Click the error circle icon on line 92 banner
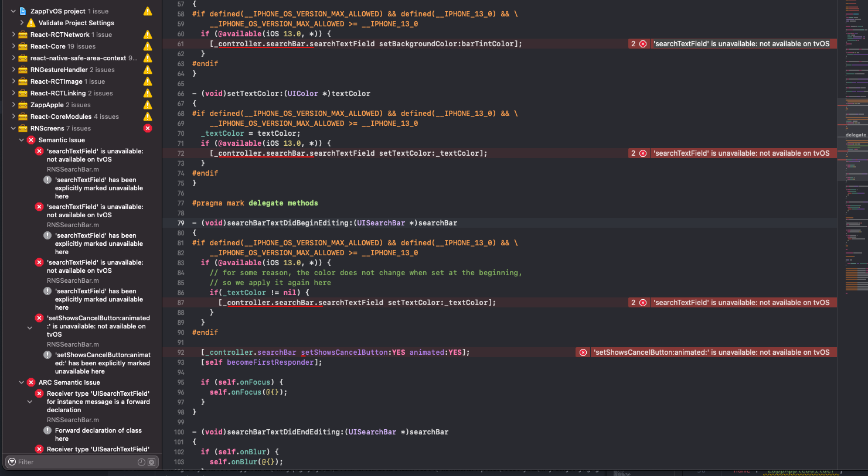 click(x=583, y=352)
